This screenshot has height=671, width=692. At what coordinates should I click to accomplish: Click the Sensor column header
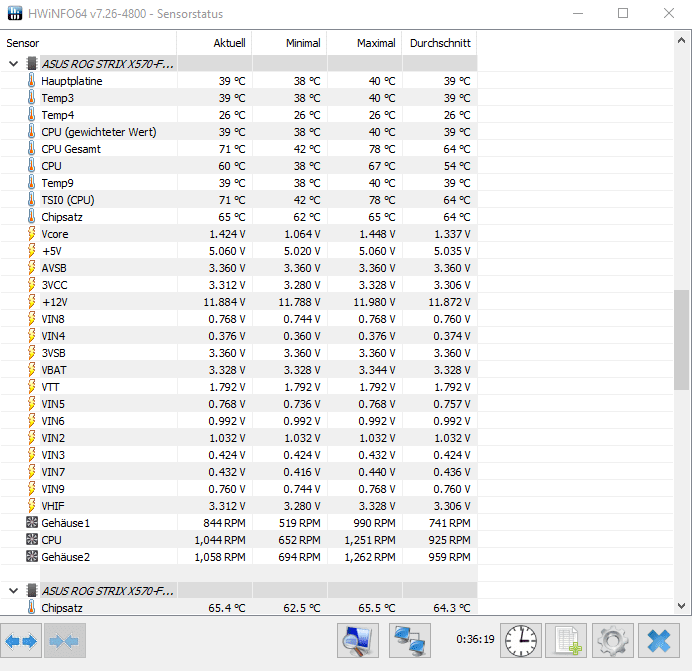click(88, 43)
